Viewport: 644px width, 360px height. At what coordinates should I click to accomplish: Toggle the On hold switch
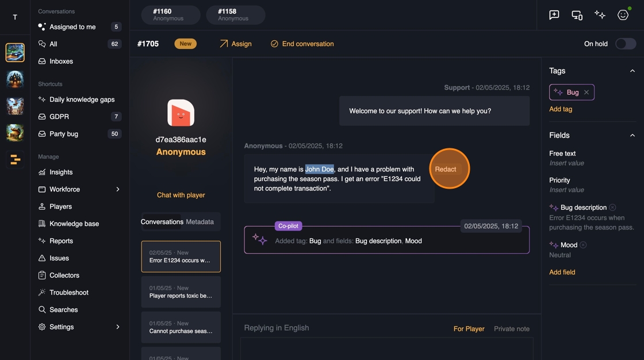click(x=626, y=44)
